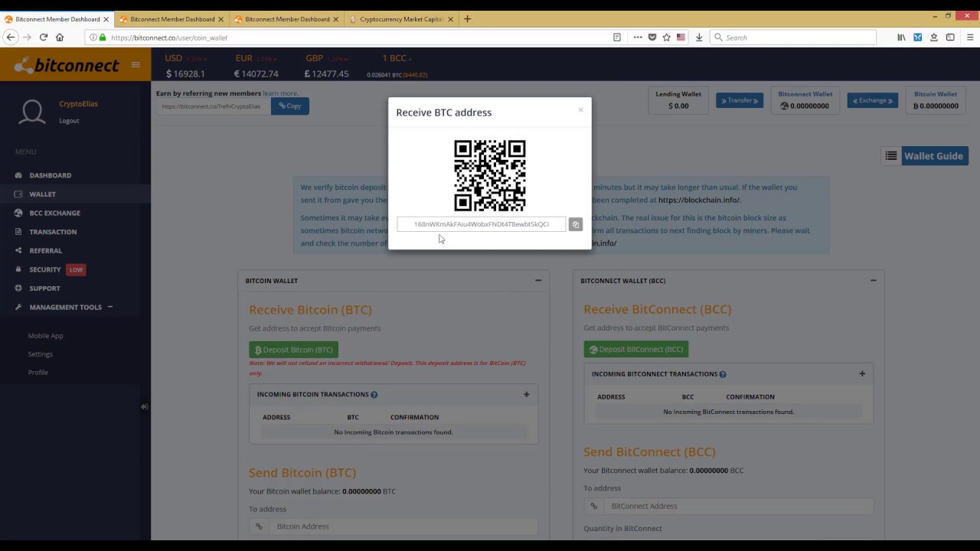Collapse the Bitcoin Wallet panel
Viewport: 980px width, 551px height.
pos(538,280)
